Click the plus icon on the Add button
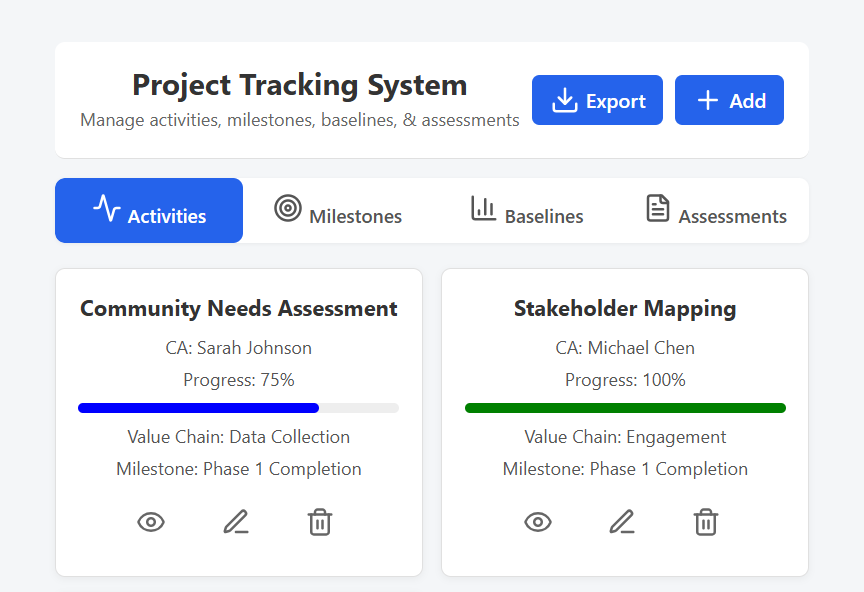The width and height of the screenshot is (864, 592). [707, 100]
